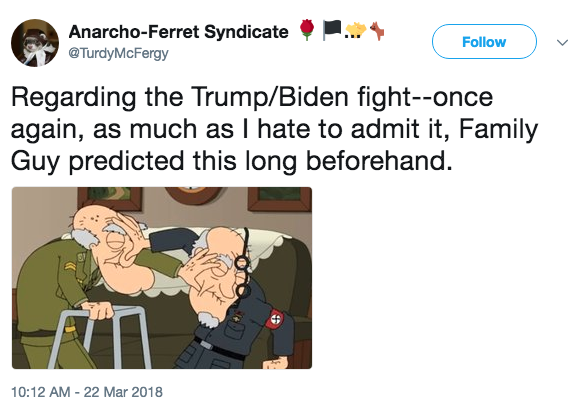The height and width of the screenshot is (399, 588).
Task: Click the black flag emoji
Action: point(332,30)
